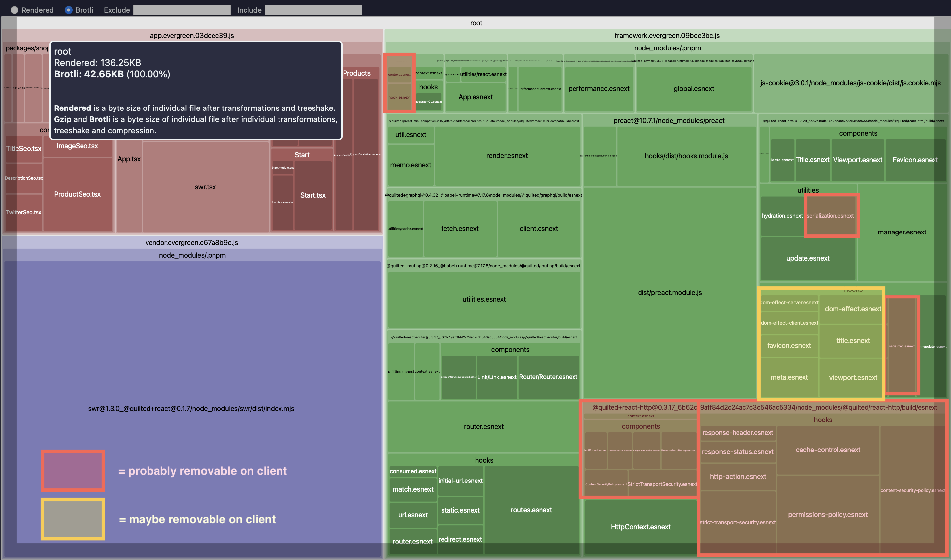Image resolution: width=951 pixels, height=560 pixels.
Task: Select the swr.tsx block
Action: 205,187
